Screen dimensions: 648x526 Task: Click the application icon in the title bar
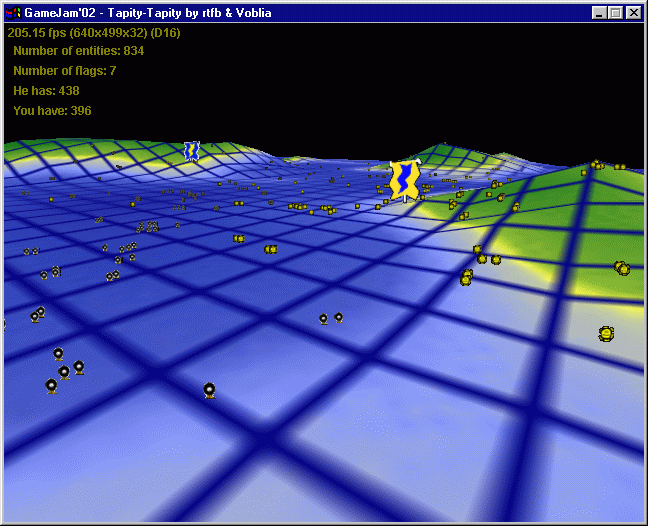point(13,13)
